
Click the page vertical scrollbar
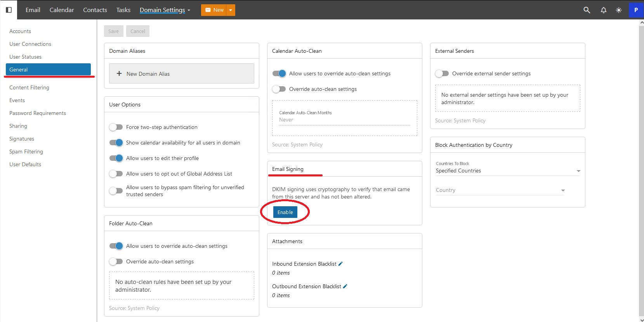coord(641,171)
